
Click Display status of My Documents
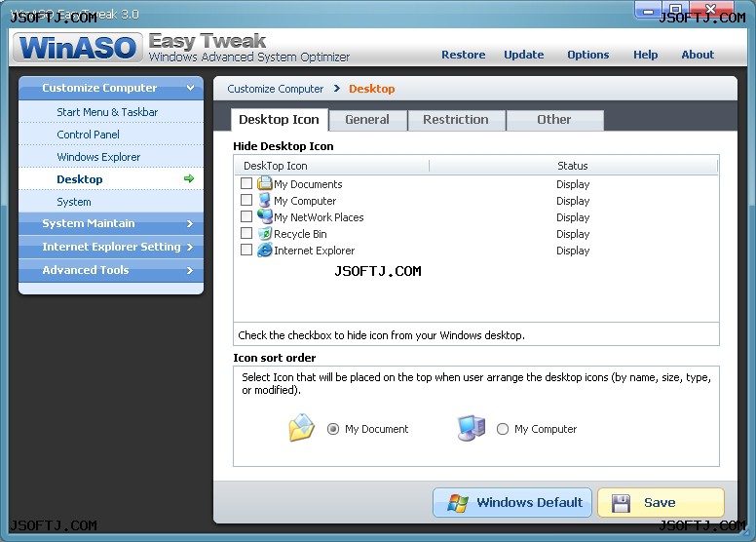[573, 184]
